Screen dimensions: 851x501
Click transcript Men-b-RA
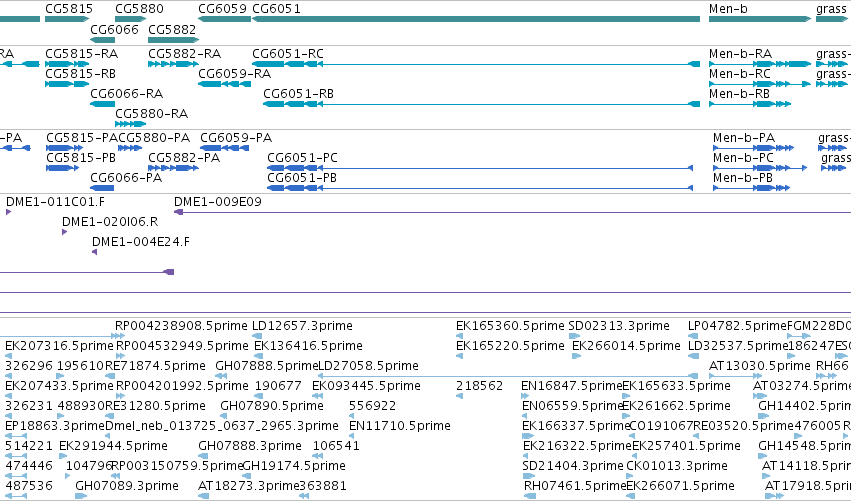pos(740,54)
